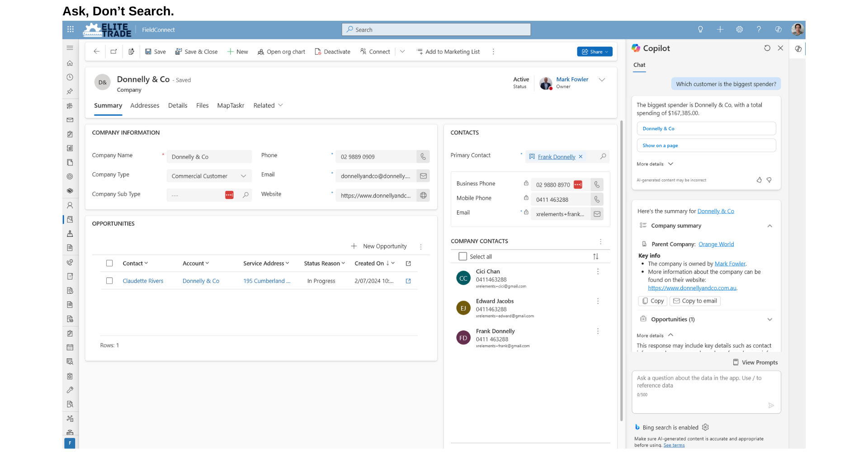Call Business Phone using phone icon
This screenshot has width=868, height=452.
point(597,184)
